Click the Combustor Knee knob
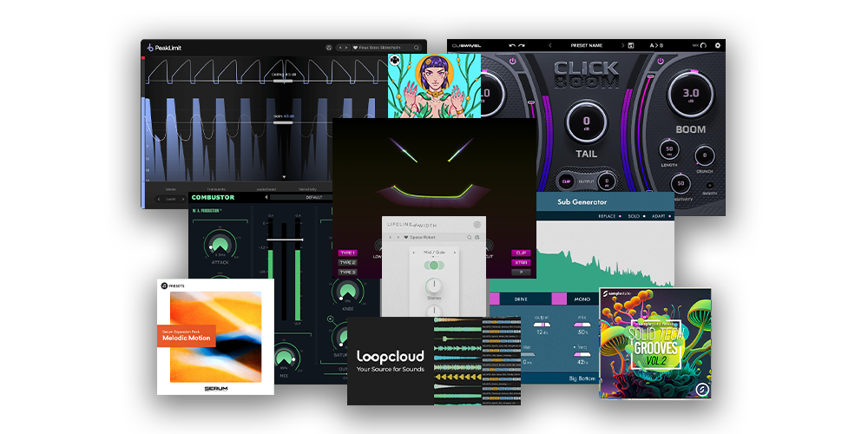 click(348, 290)
